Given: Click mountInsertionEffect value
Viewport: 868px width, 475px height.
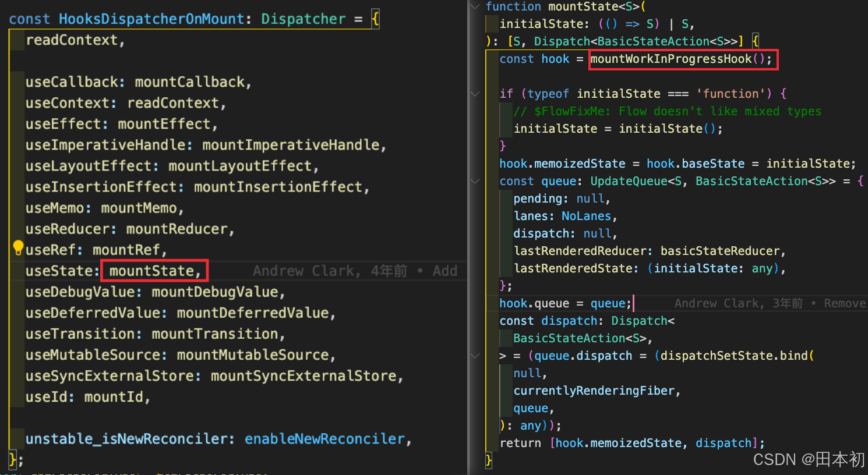Looking at the screenshot, I should (x=278, y=187).
